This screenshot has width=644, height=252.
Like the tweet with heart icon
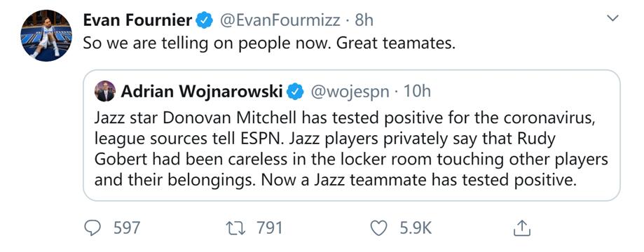(x=379, y=229)
